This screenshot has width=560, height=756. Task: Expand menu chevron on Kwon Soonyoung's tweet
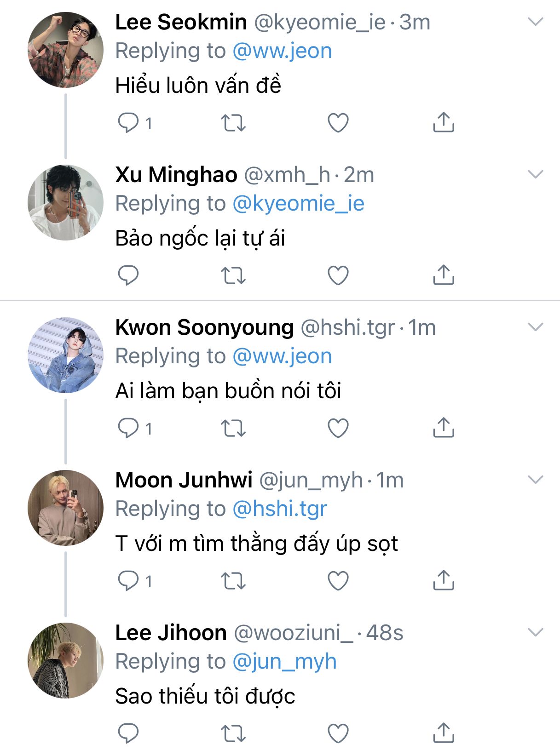click(x=535, y=327)
